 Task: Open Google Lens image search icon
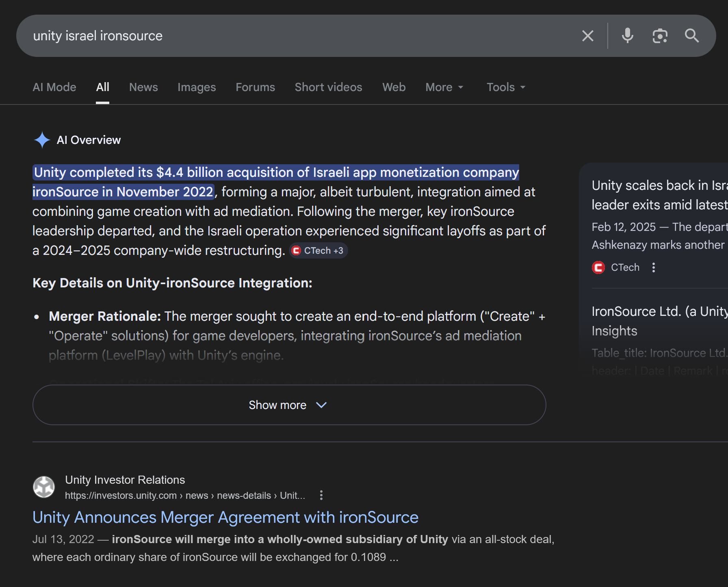660,36
